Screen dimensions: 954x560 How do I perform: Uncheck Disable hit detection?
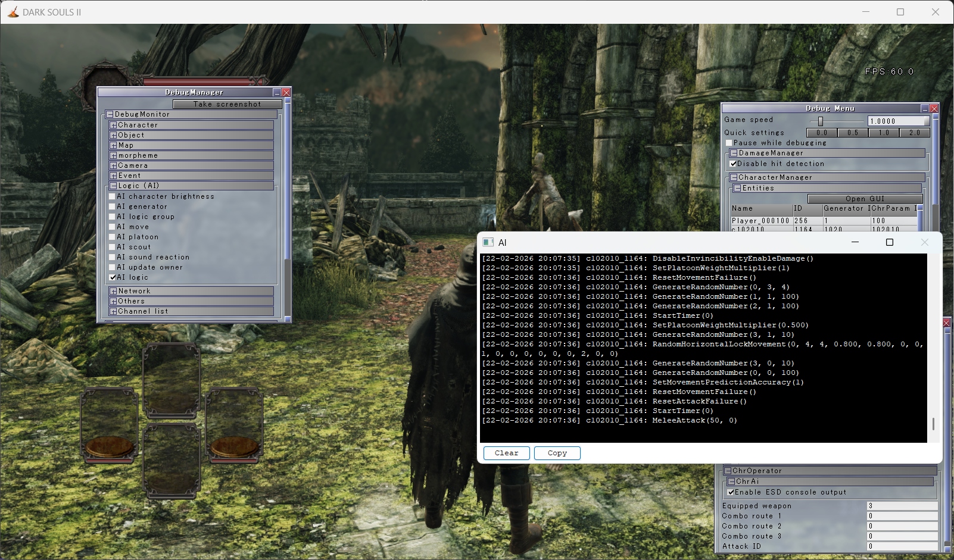[x=733, y=164]
